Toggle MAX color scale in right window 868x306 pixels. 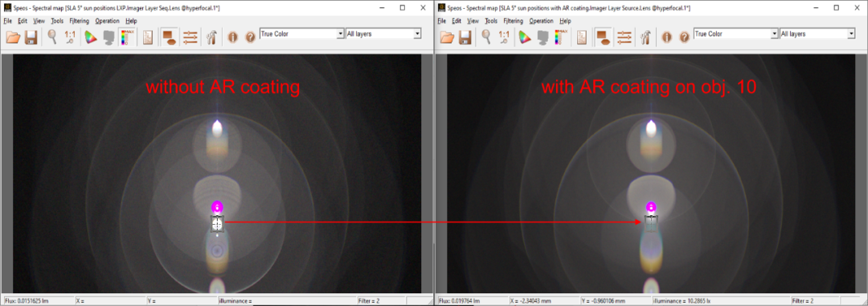(x=561, y=37)
